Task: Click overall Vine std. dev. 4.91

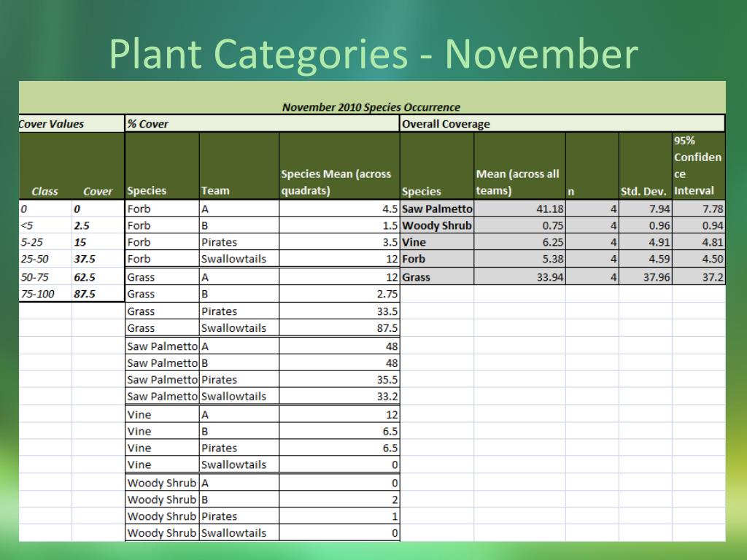Action: pos(646,242)
